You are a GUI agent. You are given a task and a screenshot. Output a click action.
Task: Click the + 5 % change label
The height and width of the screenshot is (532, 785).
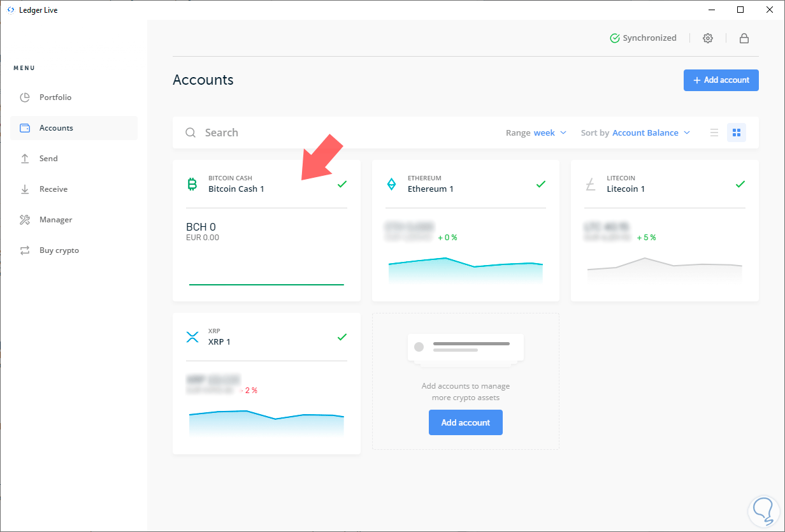(x=646, y=238)
